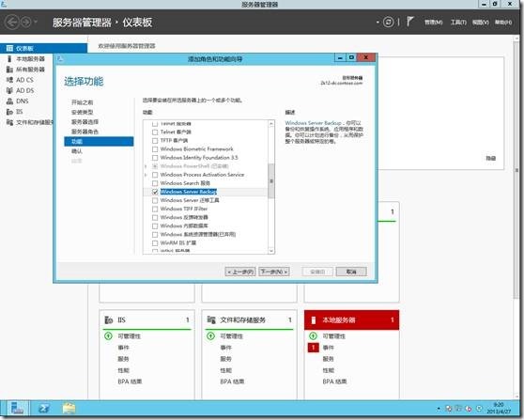Click red event count badge in 本地服务器 tile
Screen dimensions: 524x420
coord(313,348)
